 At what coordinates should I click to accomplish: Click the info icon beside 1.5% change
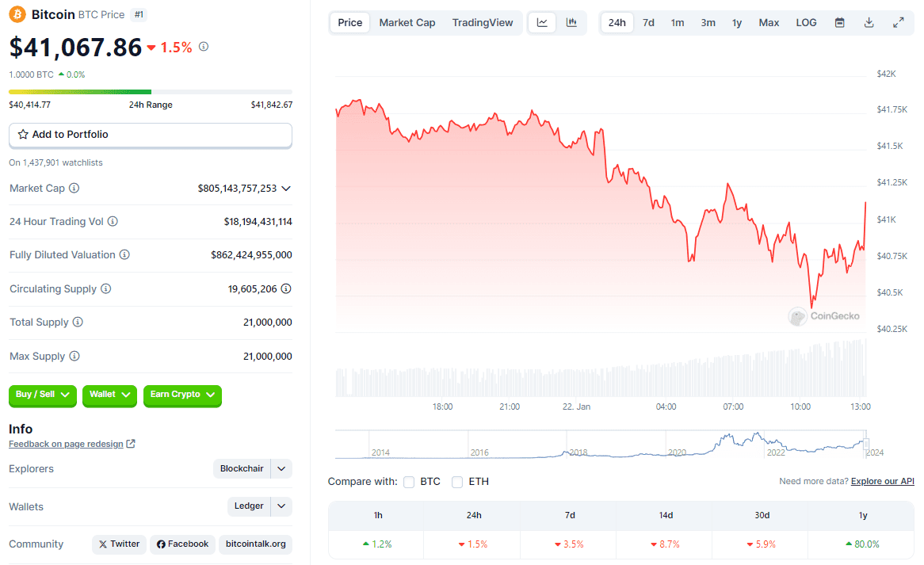coord(204,47)
